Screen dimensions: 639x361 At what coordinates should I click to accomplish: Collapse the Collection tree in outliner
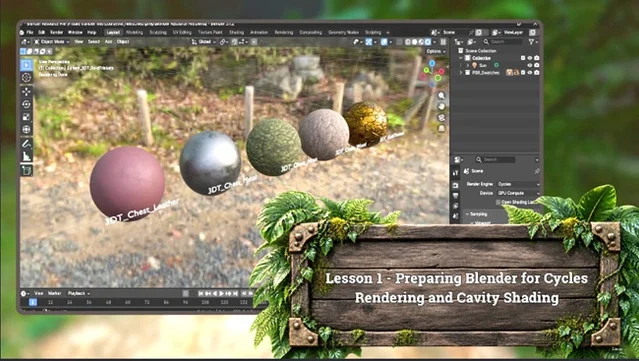(x=461, y=58)
